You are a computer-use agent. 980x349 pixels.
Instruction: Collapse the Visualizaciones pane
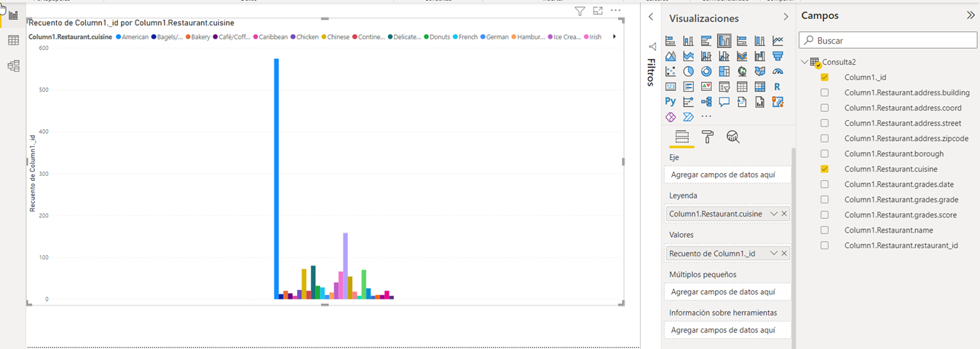click(x=786, y=17)
